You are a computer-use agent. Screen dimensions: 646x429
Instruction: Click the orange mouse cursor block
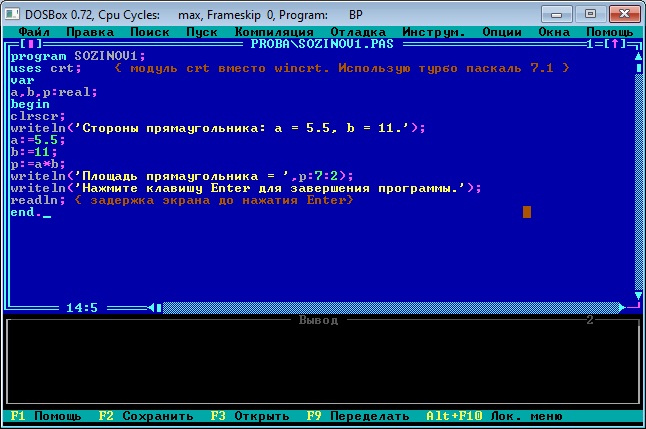click(x=527, y=212)
